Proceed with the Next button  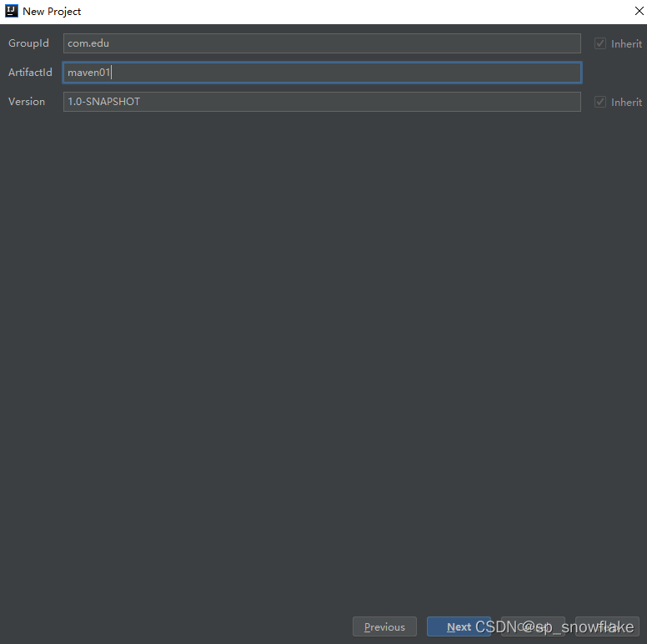click(x=459, y=626)
